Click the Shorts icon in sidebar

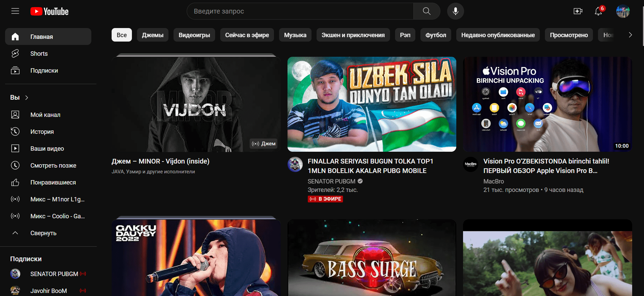(x=15, y=53)
